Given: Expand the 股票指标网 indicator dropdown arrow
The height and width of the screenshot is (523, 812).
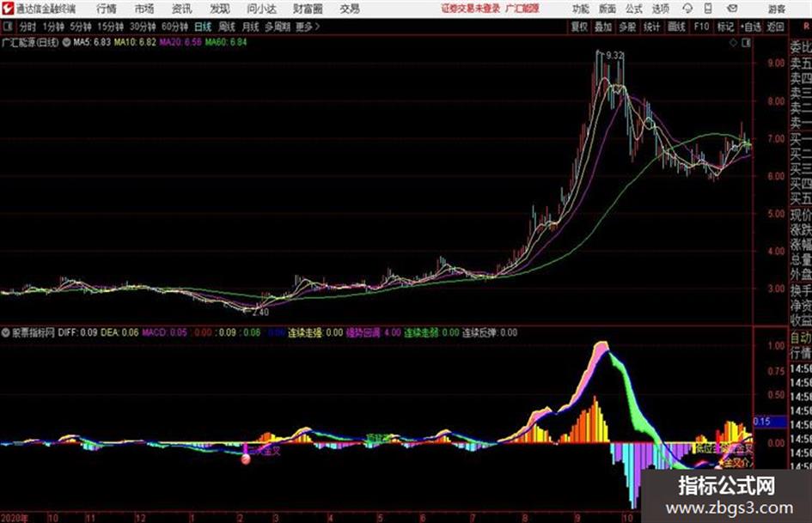Looking at the screenshot, I should click(5, 333).
